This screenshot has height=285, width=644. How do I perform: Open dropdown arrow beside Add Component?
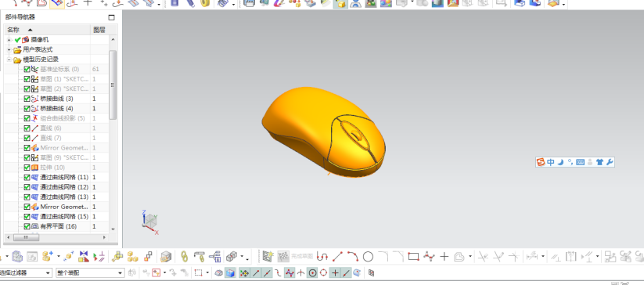pos(59,257)
